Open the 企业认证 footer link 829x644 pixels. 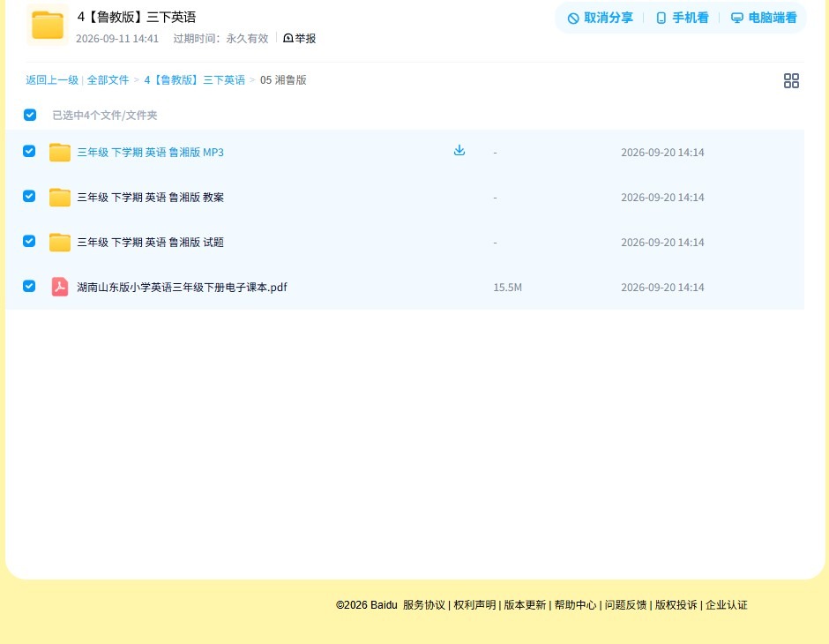tap(727, 605)
